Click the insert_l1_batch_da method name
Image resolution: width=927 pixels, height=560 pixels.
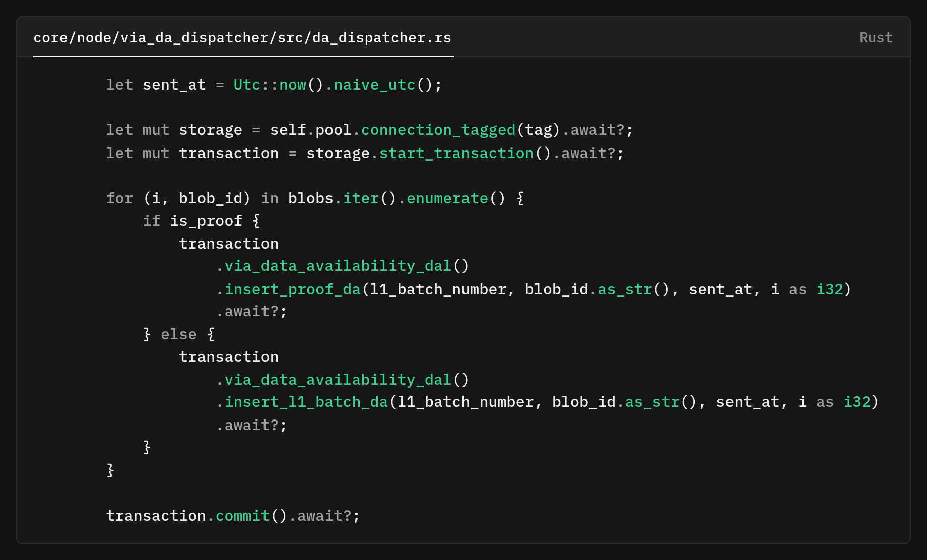(x=306, y=402)
